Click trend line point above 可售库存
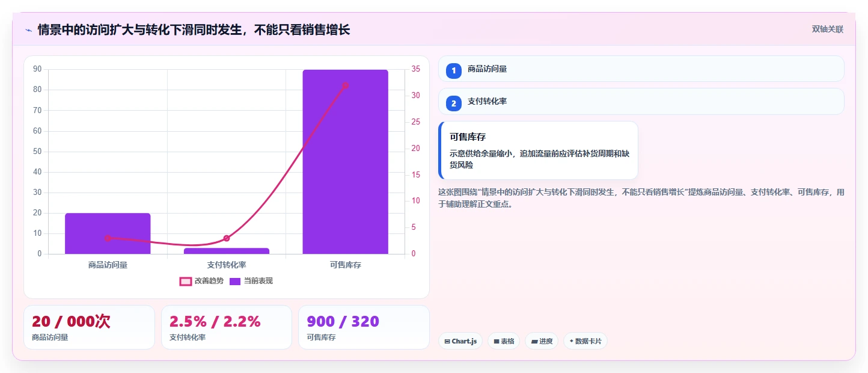This screenshot has height=373, width=868. click(346, 85)
